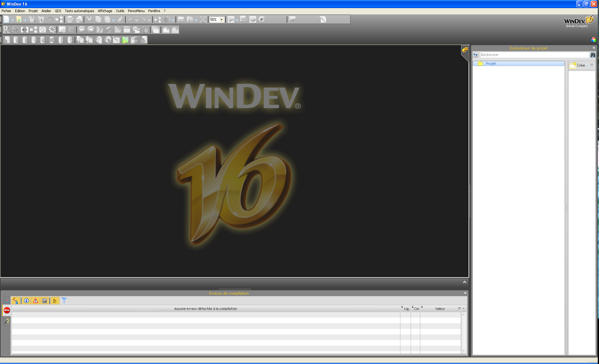Click the Paste clipboard icon
This screenshot has width=599, height=364.
[x=107, y=19]
